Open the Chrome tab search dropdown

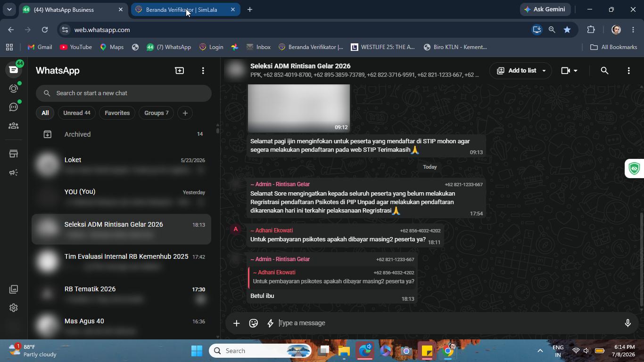9,9
